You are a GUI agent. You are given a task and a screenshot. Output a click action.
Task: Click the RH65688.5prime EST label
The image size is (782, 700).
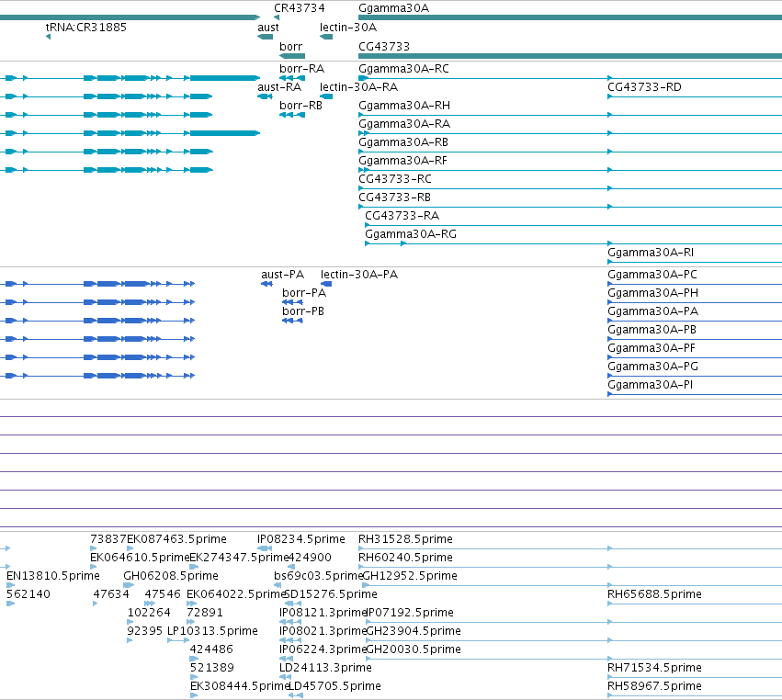pos(654,593)
